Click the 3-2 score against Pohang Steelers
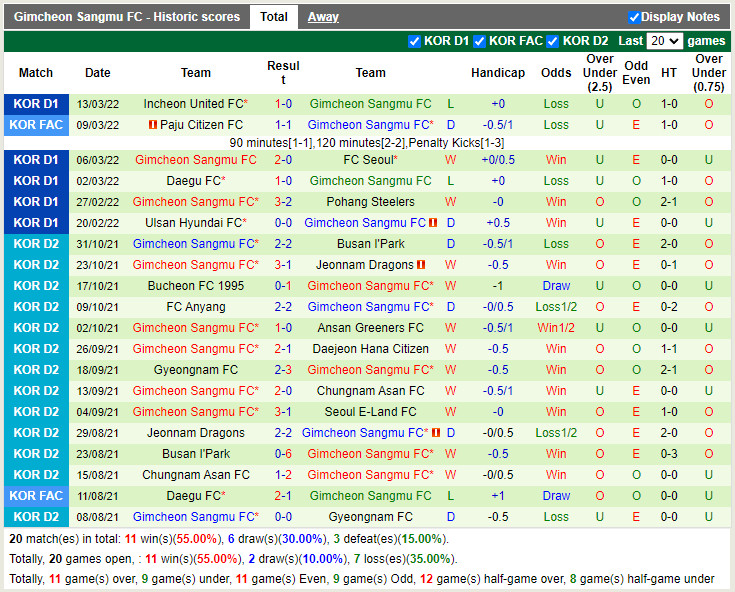This screenshot has height=592, width=735. (283, 202)
